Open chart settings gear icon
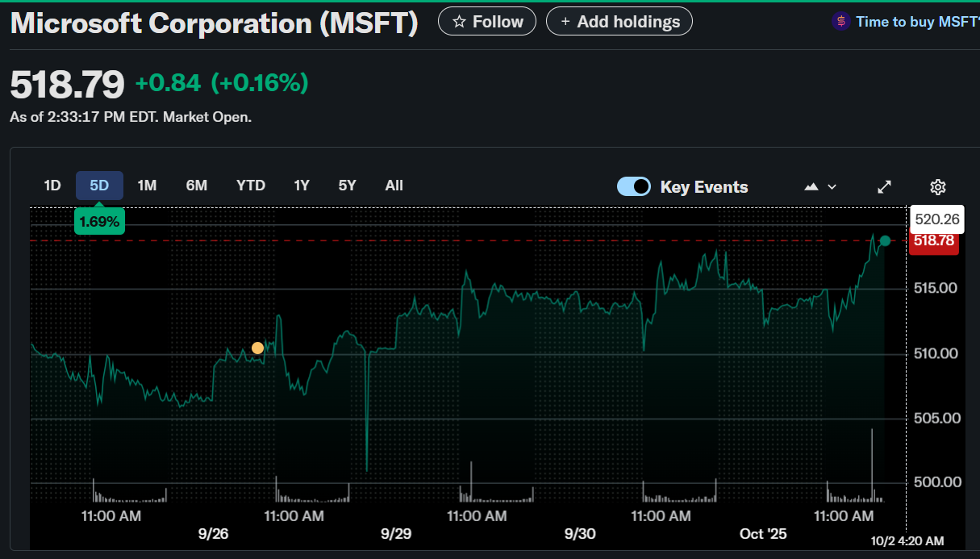This screenshot has width=980, height=559. point(937,187)
